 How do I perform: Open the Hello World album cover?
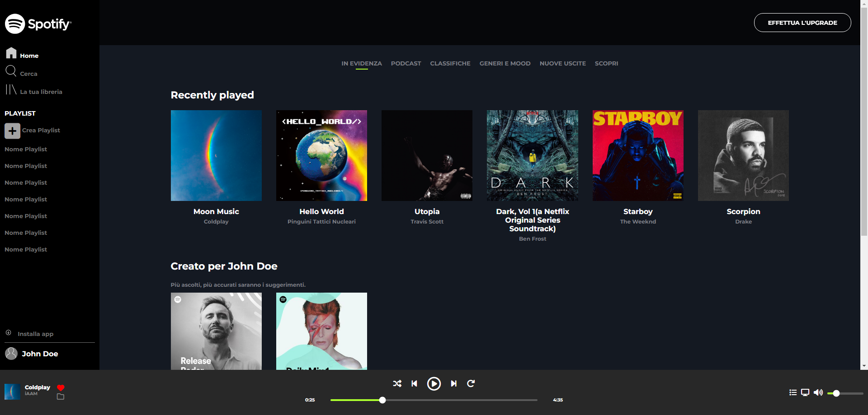pyautogui.click(x=321, y=155)
